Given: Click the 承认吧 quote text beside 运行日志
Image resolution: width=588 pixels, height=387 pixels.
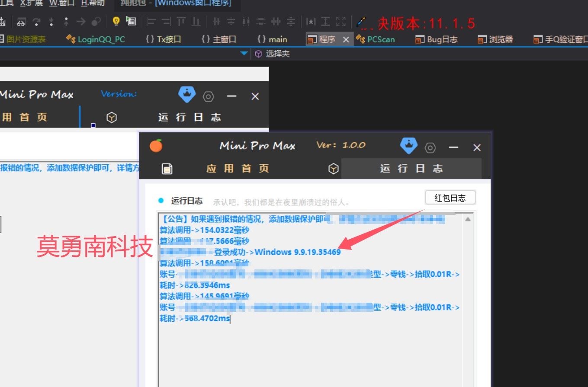Looking at the screenshot, I should [x=281, y=202].
